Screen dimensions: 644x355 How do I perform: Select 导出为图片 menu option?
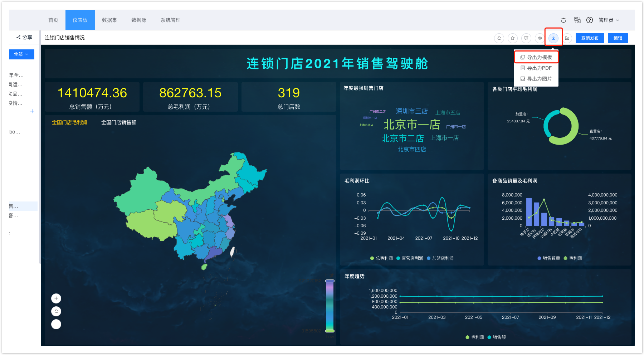(x=536, y=79)
